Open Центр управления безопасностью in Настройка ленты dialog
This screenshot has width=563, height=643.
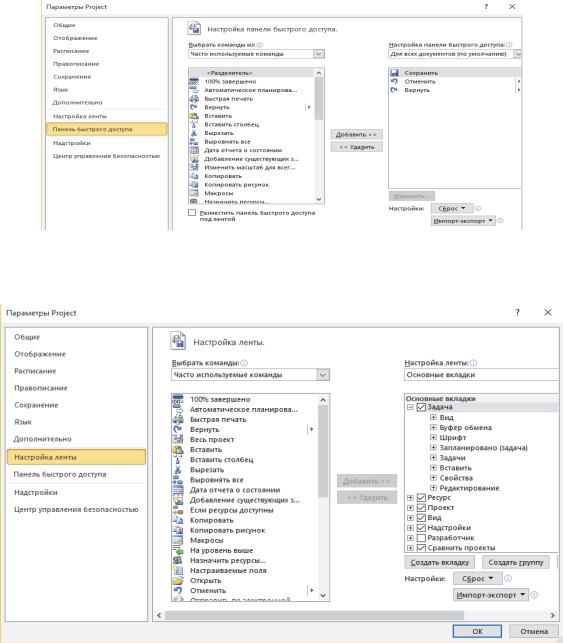coord(76,509)
